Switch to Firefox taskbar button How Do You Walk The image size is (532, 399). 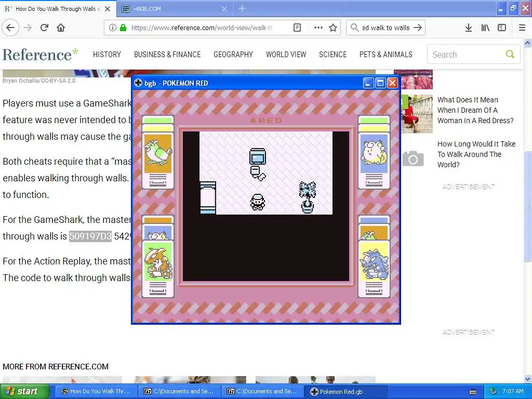pyautogui.click(x=96, y=391)
